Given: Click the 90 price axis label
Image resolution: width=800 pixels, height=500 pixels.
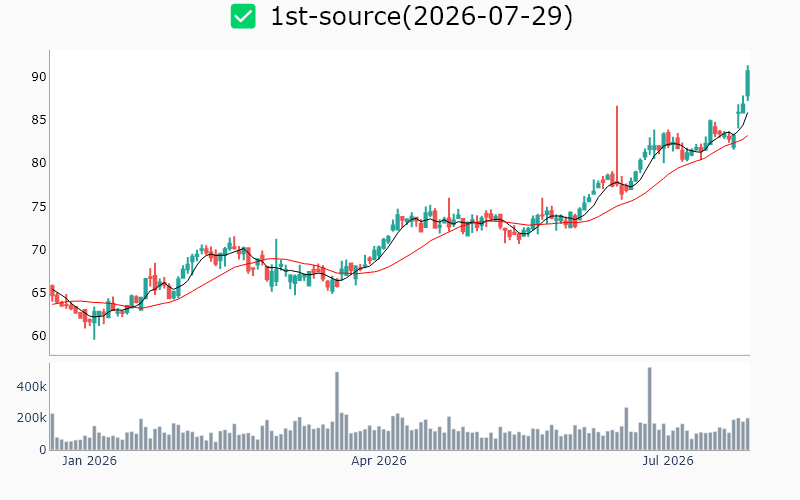Looking at the screenshot, I should pyautogui.click(x=39, y=77).
